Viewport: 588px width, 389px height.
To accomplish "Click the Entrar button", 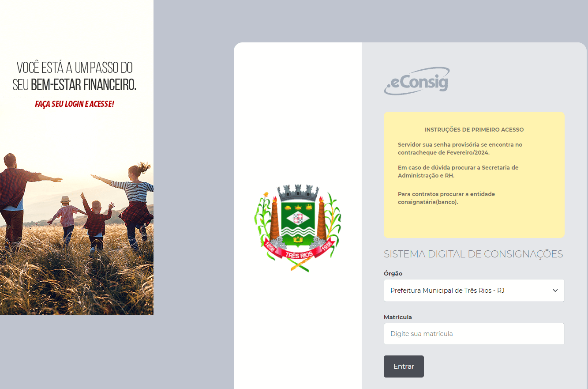I will 404,366.
